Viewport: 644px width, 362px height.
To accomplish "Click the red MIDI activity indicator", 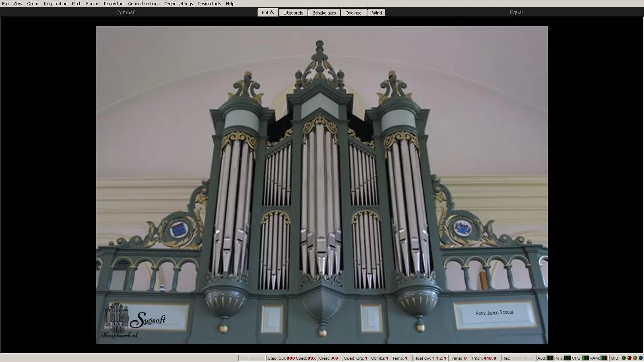I will tap(630, 358).
